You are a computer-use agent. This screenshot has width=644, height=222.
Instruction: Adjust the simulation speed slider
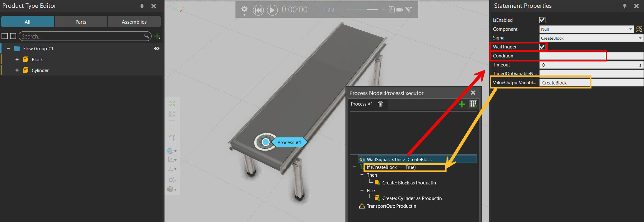(368, 10)
